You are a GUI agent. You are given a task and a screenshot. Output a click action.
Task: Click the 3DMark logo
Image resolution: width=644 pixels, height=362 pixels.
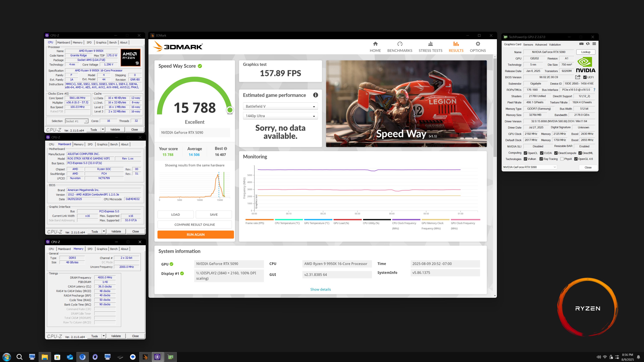pos(178,46)
